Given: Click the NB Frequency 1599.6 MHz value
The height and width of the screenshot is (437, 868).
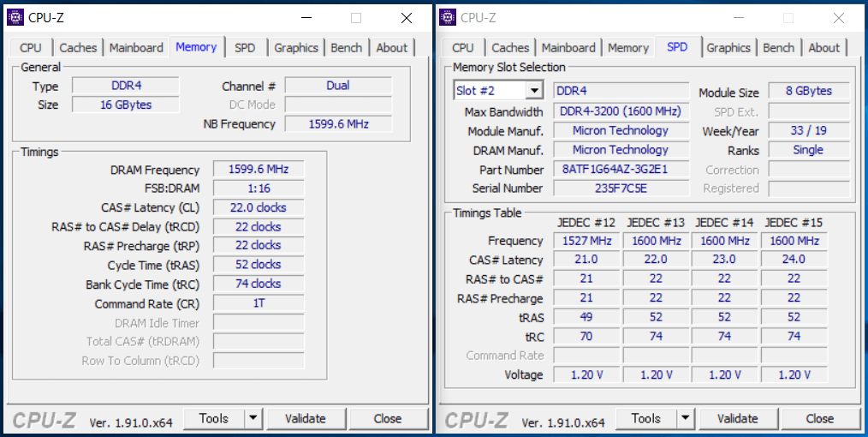Looking at the screenshot, I should [338, 123].
